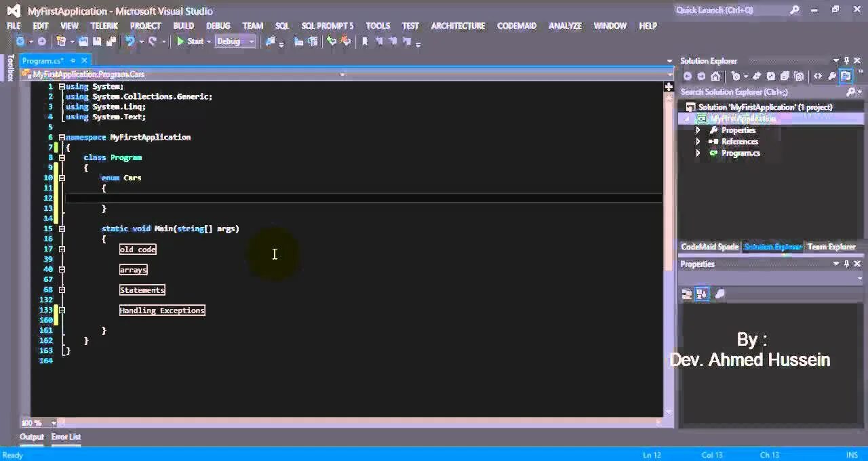The image size is (868, 461).
Task: Open the CODEMAID menu
Action: (517, 26)
